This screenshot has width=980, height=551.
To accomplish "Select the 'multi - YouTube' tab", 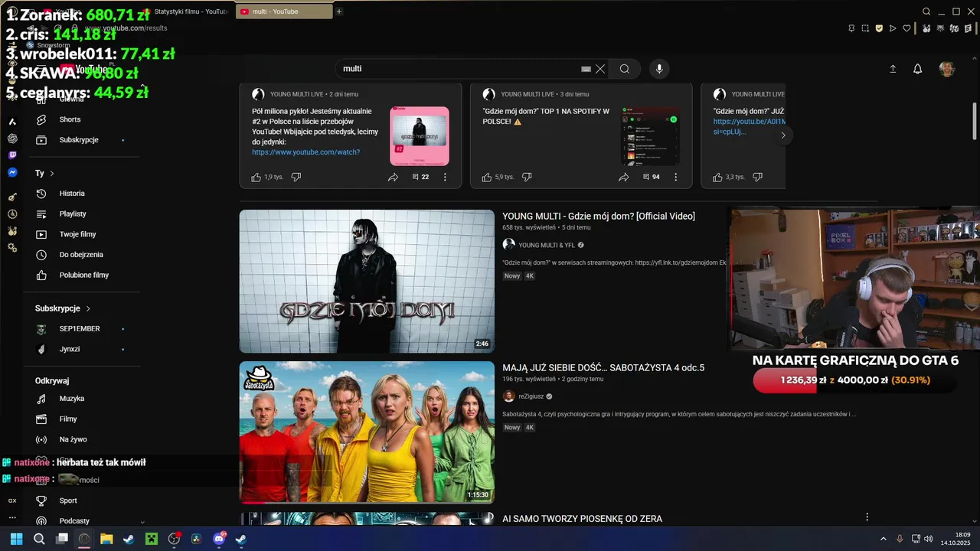I will (284, 11).
